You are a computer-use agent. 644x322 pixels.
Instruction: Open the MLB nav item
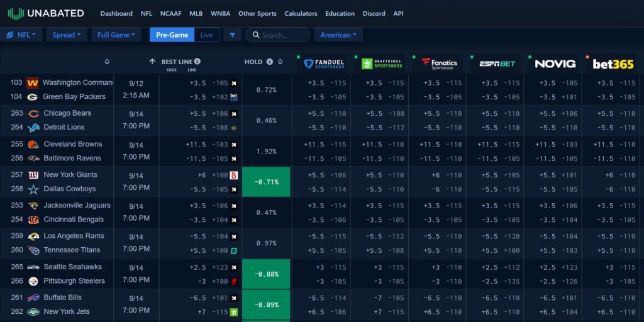tap(196, 14)
